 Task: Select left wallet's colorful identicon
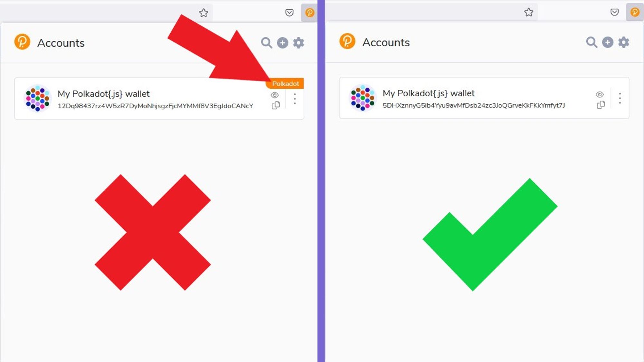[38, 98]
